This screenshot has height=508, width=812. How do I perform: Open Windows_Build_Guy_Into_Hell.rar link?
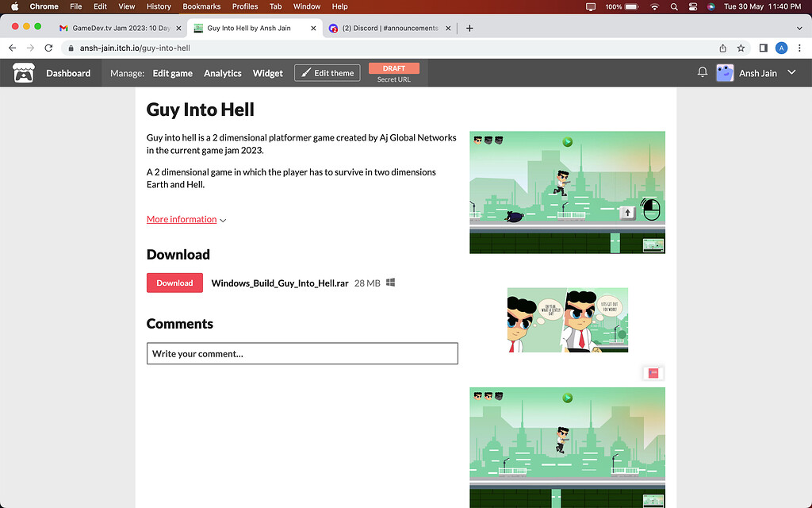point(279,283)
